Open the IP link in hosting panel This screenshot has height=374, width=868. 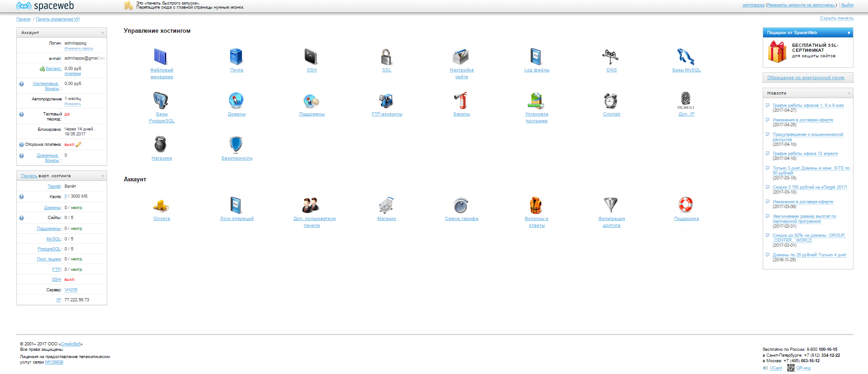pyautogui.click(x=59, y=300)
